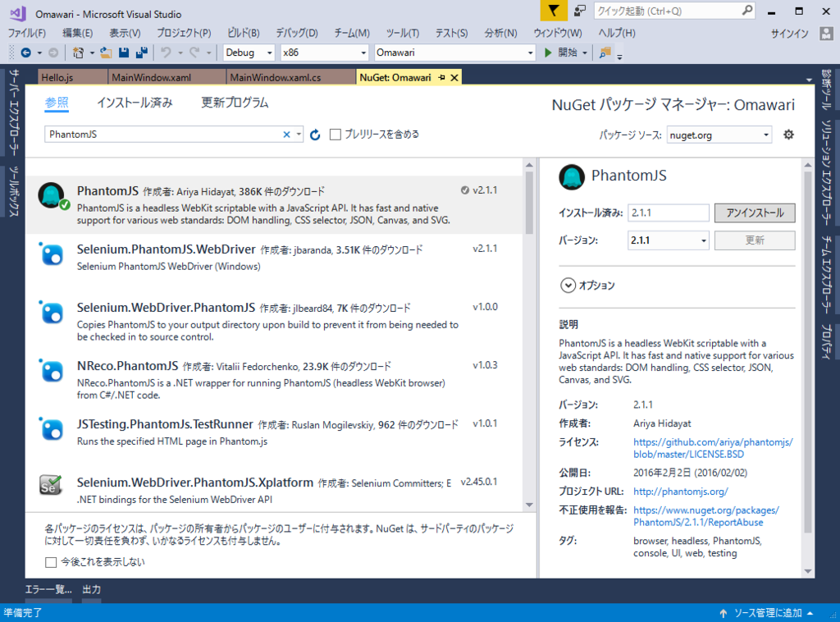Image resolution: width=840 pixels, height=622 pixels.
Task: Open the Debug configuration dropdown
Action: 249,53
